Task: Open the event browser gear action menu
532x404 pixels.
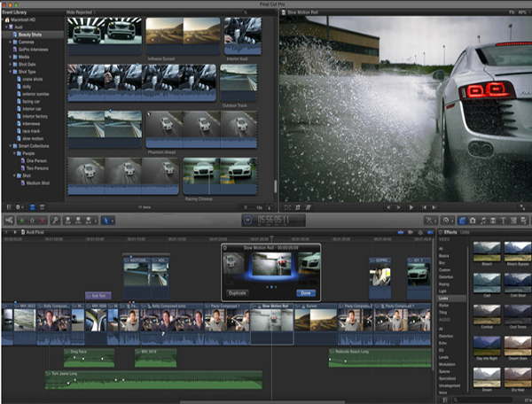Action: click(x=19, y=206)
